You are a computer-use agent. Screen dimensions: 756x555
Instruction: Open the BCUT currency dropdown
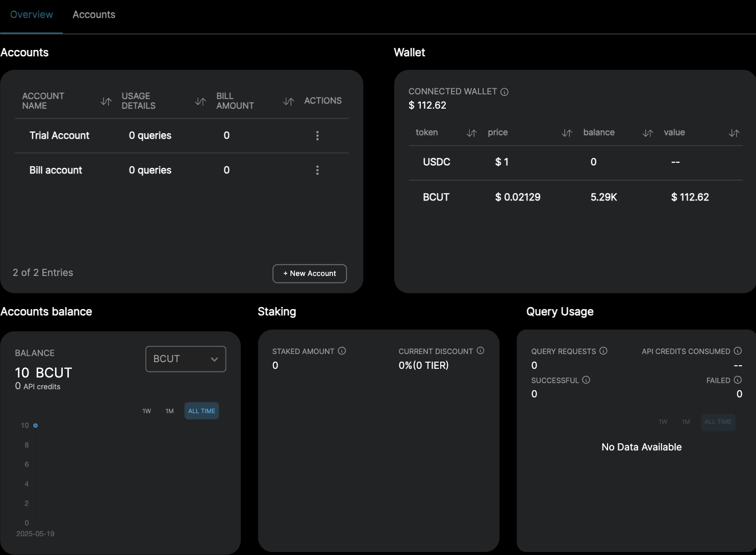[x=186, y=359]
